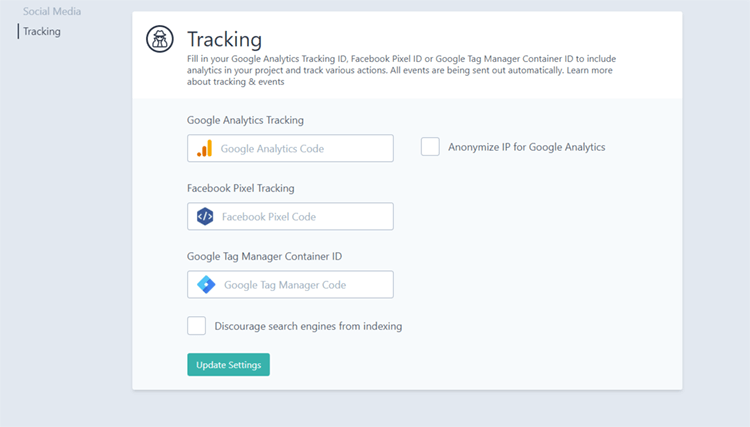
Task: Save changes with Update Settings button
Action: 228,365
